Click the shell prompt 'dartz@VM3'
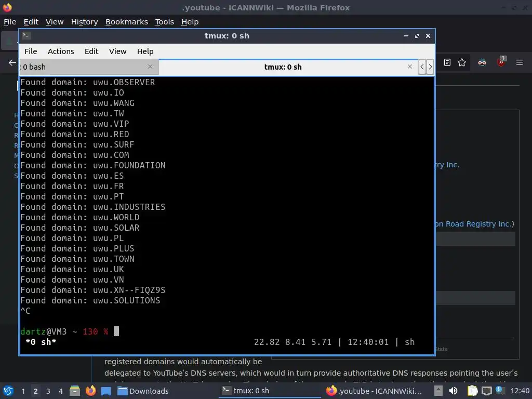This screenshot has height=399, width=532. [x=44, y=331]
